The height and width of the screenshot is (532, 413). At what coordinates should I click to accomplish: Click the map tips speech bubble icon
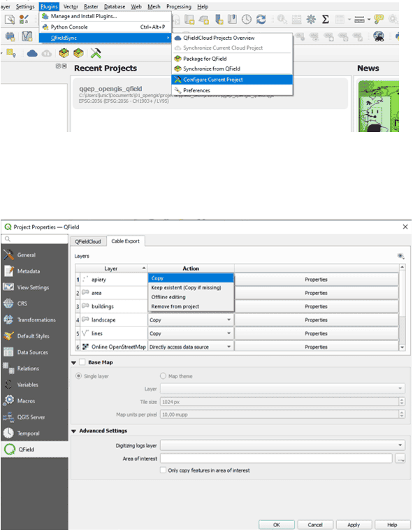pos(379,20)
